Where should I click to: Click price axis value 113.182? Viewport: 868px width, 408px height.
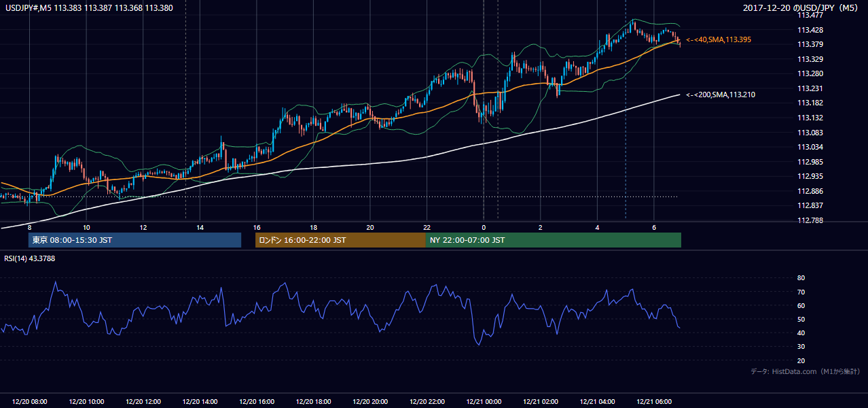[x=810, y=103]
